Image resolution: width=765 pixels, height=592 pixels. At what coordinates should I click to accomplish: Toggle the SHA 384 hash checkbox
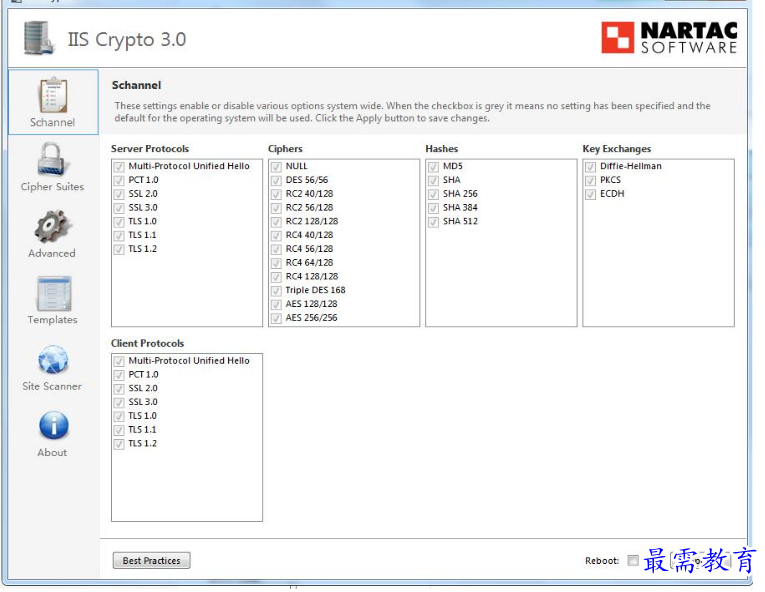[x=433, y=208]
